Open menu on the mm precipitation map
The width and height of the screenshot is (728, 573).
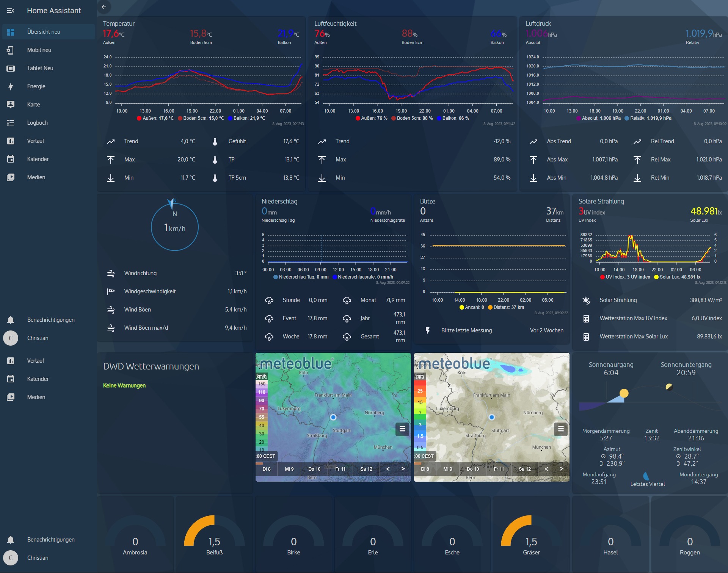(561, 429)
